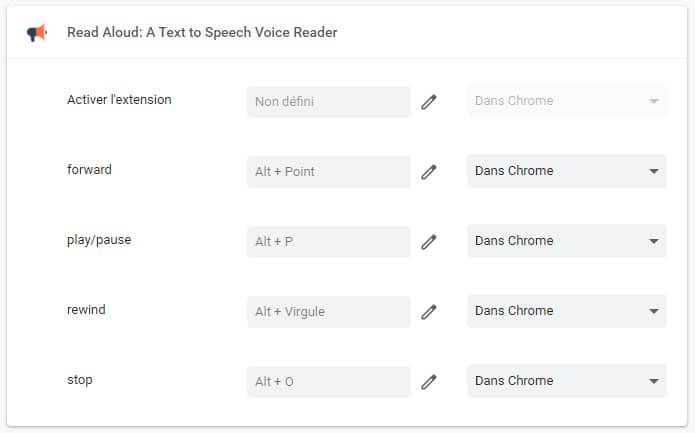Click the Activer l'extension label
Screen dimensions: 695x433
pyautogui.click(x=119, y=100)
